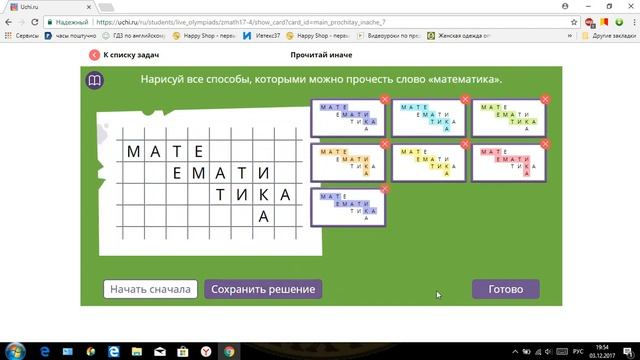Open the yellow-highlighted solution thumbnail
This screenshot has width=640, height=360.
coord(428,162)
